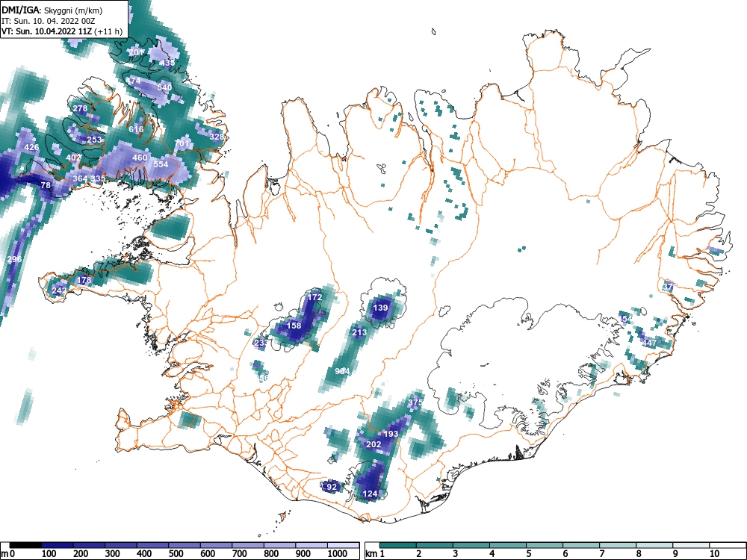The width and height of the screenshot is (747, 560).
Task: Click the visibility value 92
Action: [332, 487]
